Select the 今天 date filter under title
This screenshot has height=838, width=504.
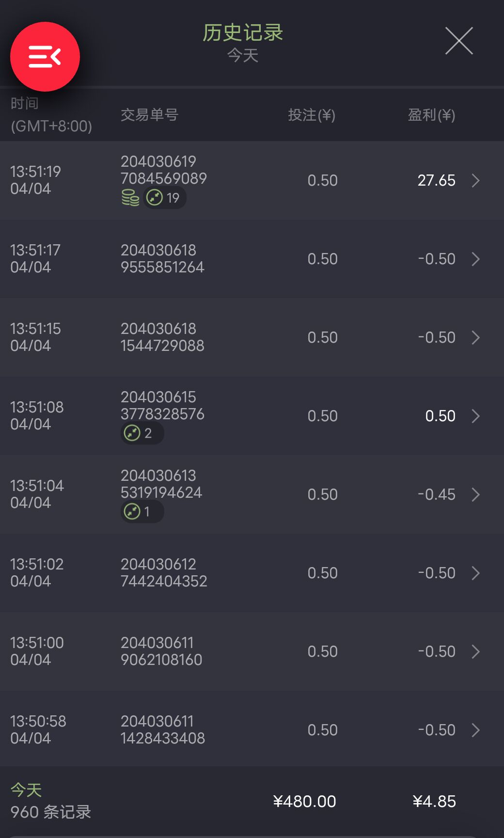click(243, 55)
